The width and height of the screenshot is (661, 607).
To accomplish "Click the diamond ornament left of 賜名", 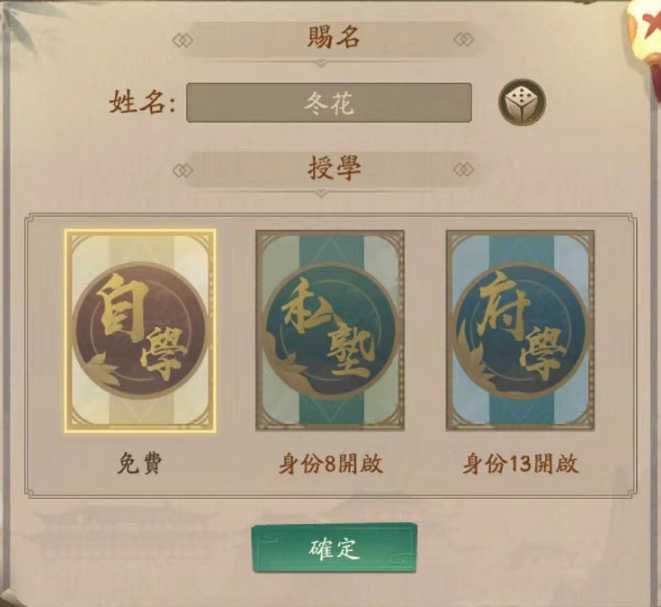I will [183, 40].
